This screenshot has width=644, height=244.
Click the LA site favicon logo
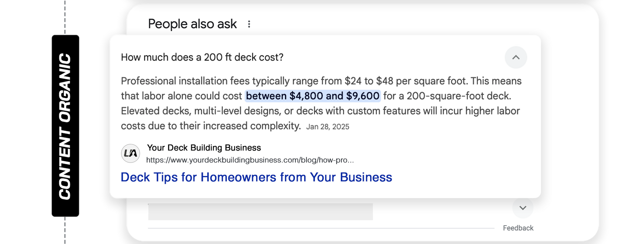[130, 153]
